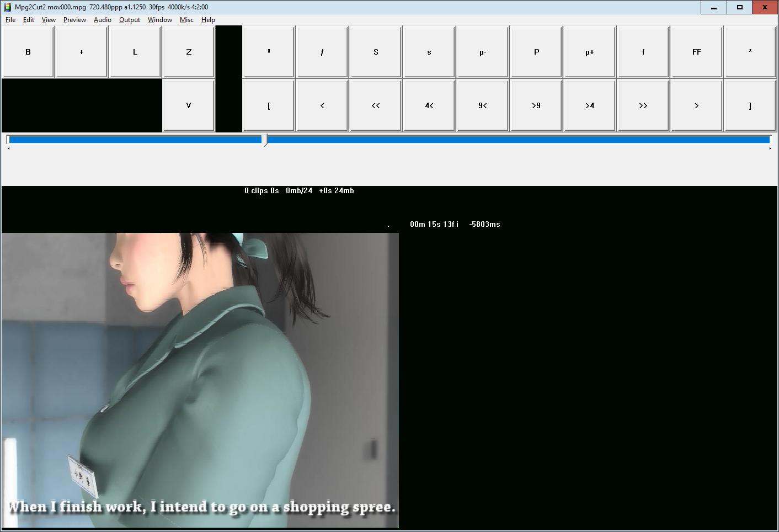Click the uppercase 'P' play button
This screenshot has height=532, width=779.
[536, 52]
